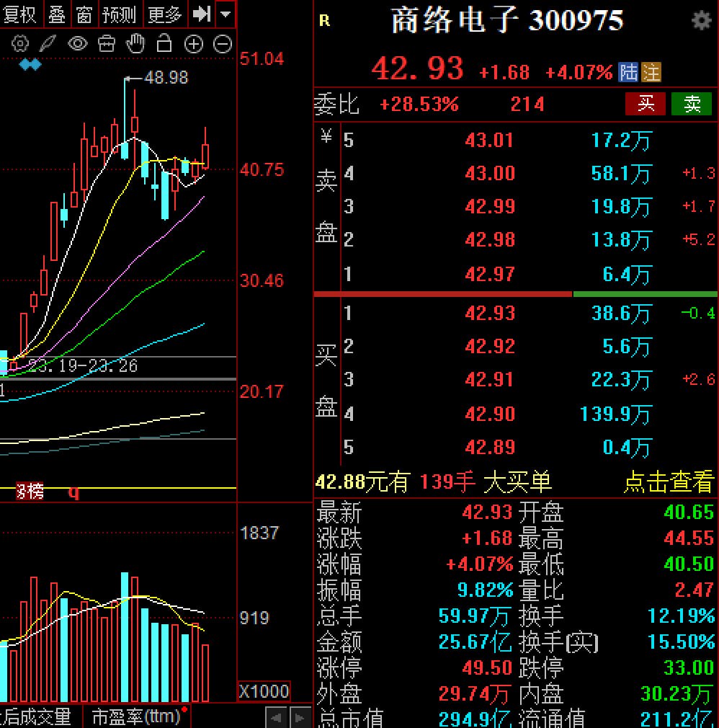
Task: Click the right scroll arrow button
Action: pyautogui.click(x=300, y=718)
